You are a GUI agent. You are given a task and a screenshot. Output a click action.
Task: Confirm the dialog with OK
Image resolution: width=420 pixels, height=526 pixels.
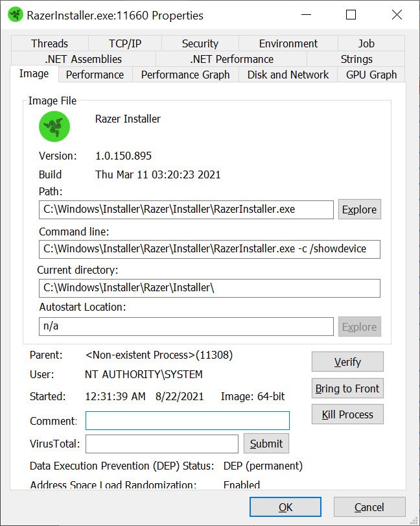point(285,507)
